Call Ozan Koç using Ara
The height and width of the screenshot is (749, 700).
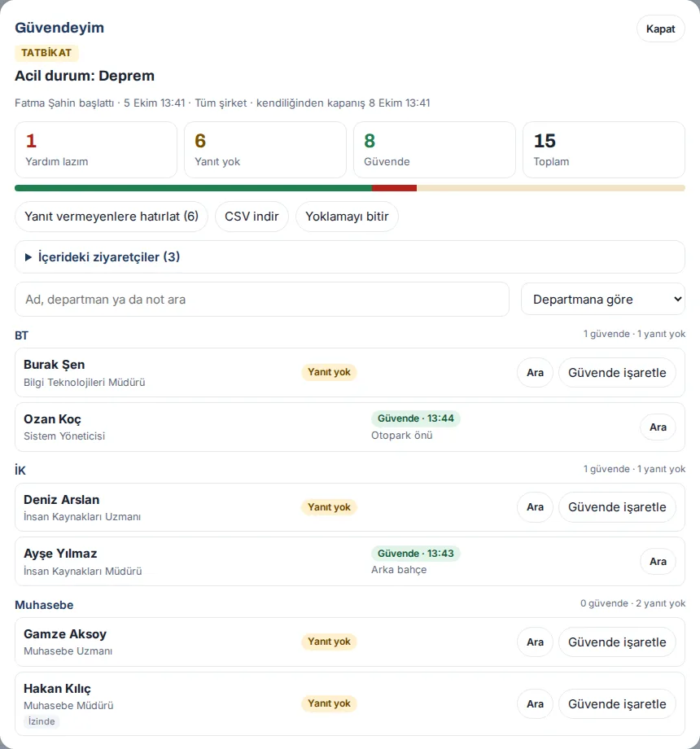(658, 427)
